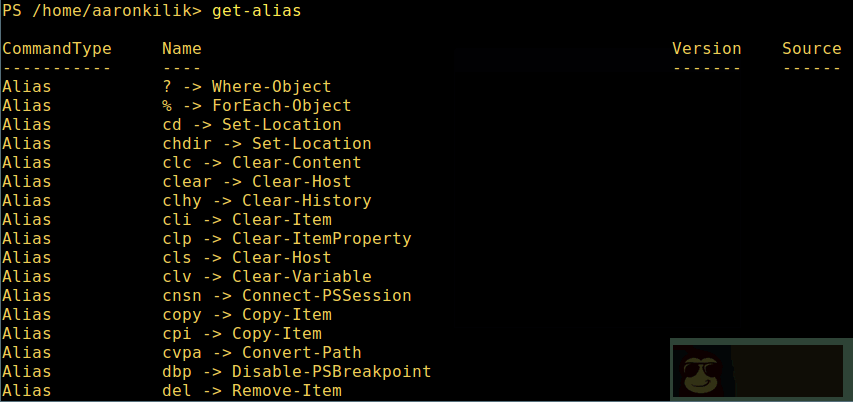Click the '% -> ForEach-Object' alias entry
Viewport: 853px width, 402px height.
coord(256,106)
